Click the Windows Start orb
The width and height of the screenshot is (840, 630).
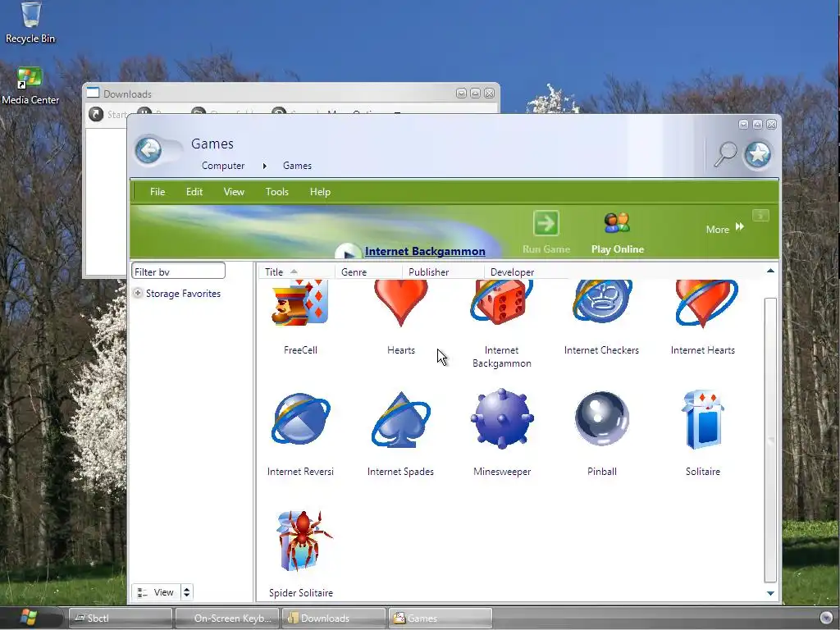point(29,618)
